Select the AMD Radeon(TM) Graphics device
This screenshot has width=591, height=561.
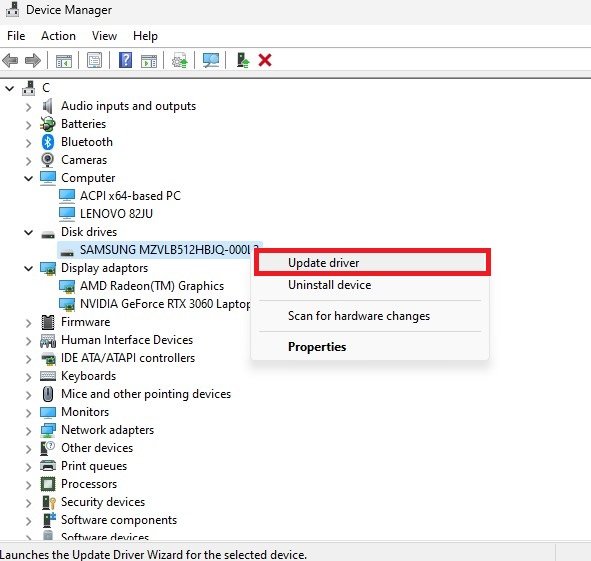152,286
